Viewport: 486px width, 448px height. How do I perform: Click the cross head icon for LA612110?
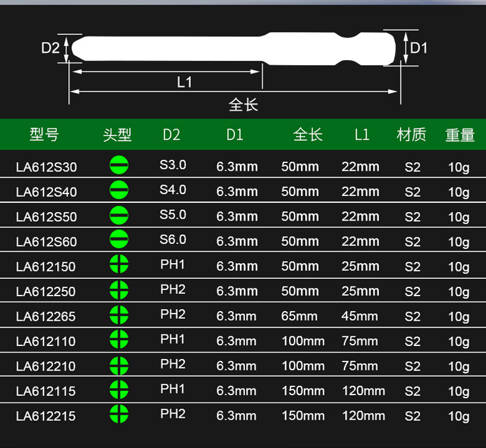[x=119, y=339]
